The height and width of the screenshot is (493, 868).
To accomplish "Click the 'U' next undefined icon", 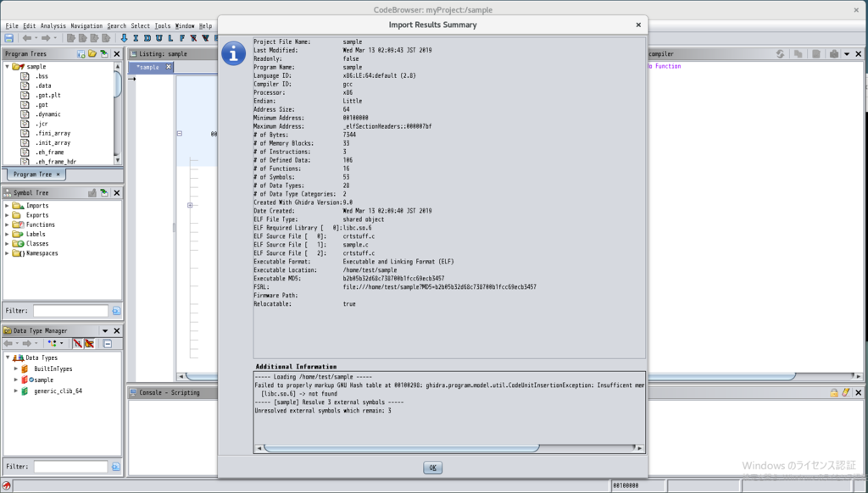I will pyautogui.click(x=159, y=38).
